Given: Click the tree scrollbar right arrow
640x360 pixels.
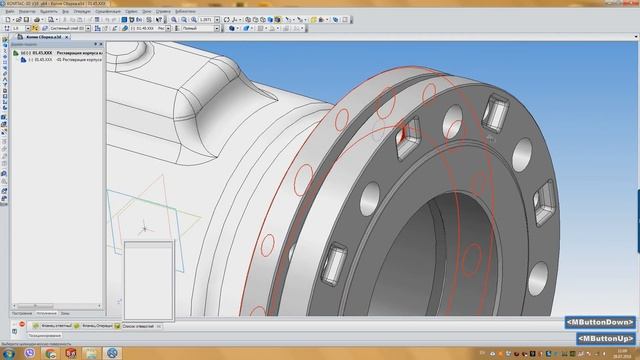Looking at the screenshot, I should click(x=99, y=305).
